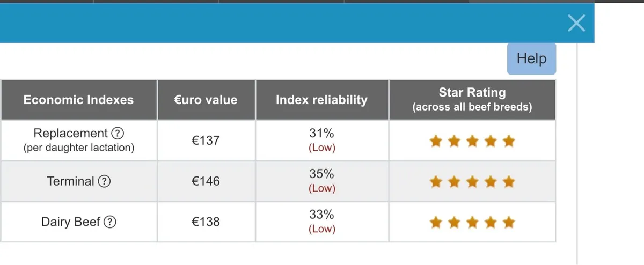This screenshot has width=644, height=265.
Task: Click the 35% (Low) reliability cell
Action: coord(321,181)
